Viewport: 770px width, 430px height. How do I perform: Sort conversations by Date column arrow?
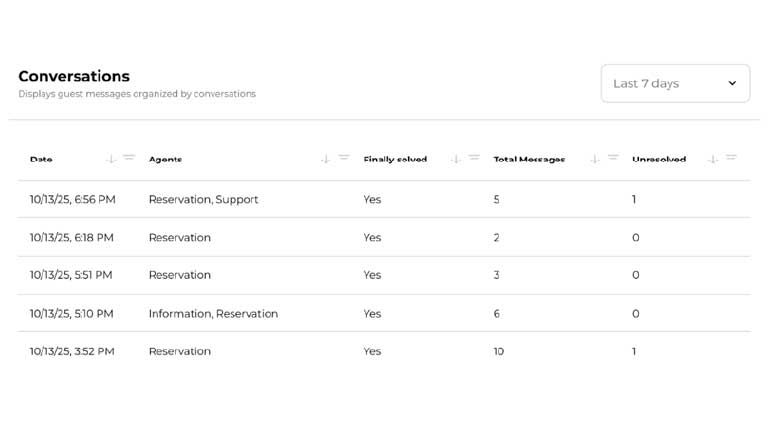pyautogui.click(x=111, y=159)
